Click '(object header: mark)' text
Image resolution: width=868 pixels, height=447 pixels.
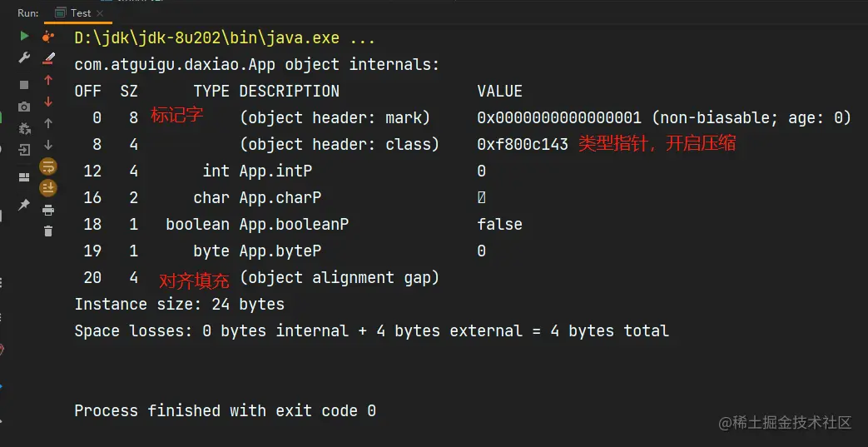point(335,118)
